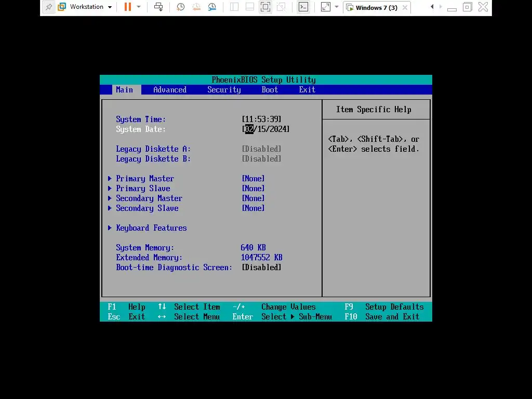Click Primary Master [None] value
The width and height of the screenshot is (532, 399).
coord(253,179)
